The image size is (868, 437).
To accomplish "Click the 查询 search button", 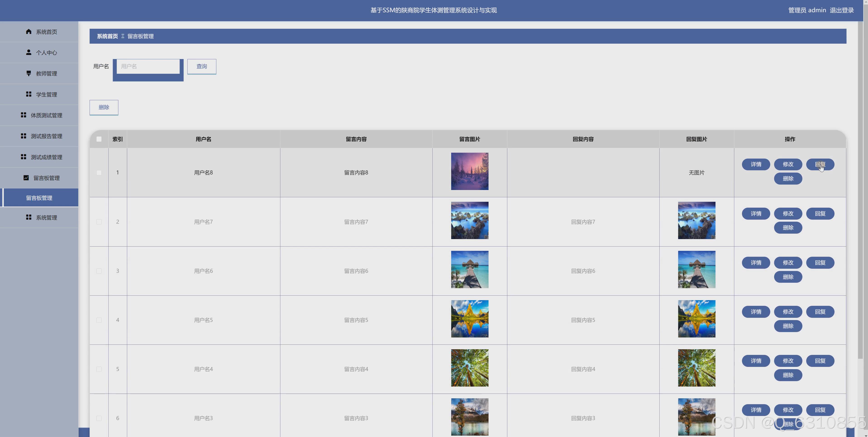I will [201, 66].
